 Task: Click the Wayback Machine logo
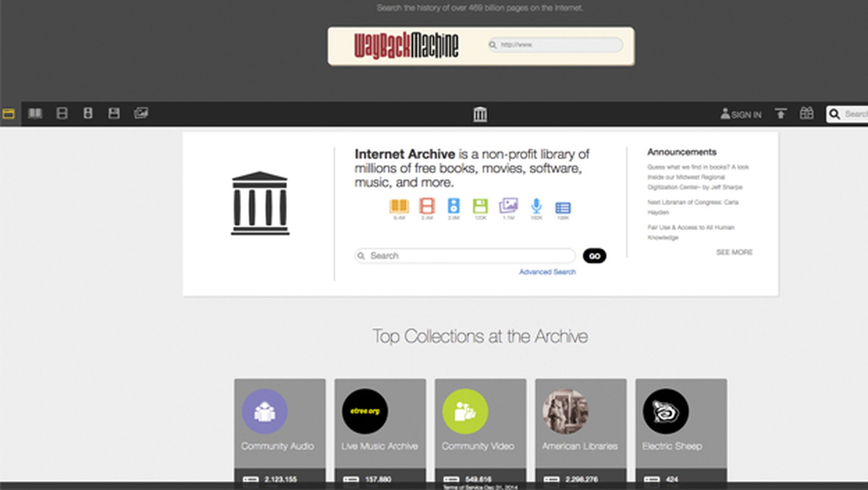point(406,46)
